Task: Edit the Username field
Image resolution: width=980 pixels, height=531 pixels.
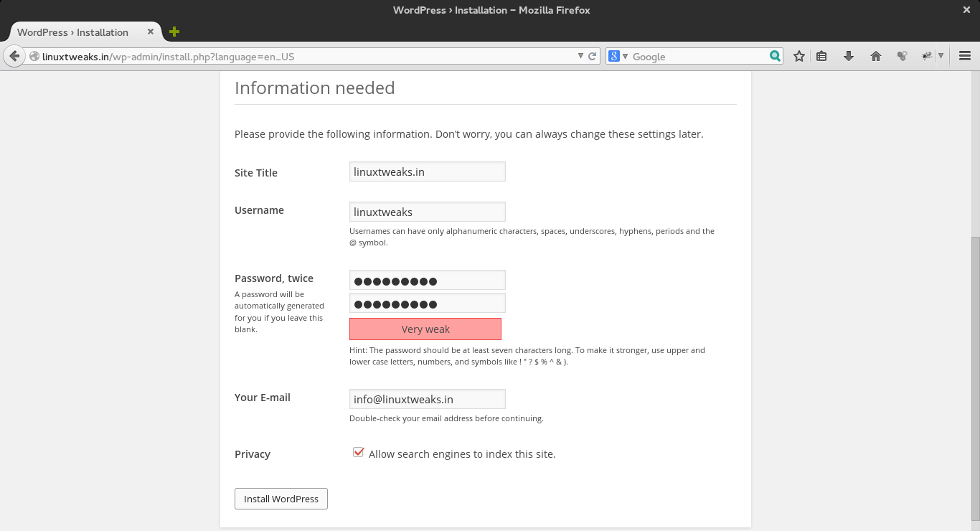Action: tap(428, 212)
